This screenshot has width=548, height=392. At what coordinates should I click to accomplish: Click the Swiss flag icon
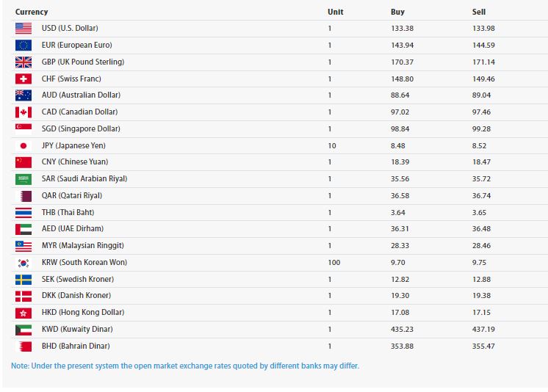[x=24, y=79]
